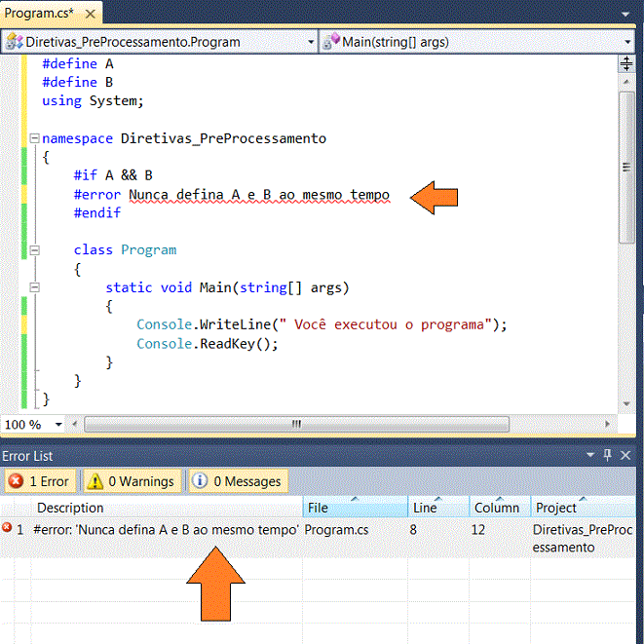The height and width of the screenshot is (644, 644).
Task: Click the '#define A' code line
Action: click(x=78, y=63)
